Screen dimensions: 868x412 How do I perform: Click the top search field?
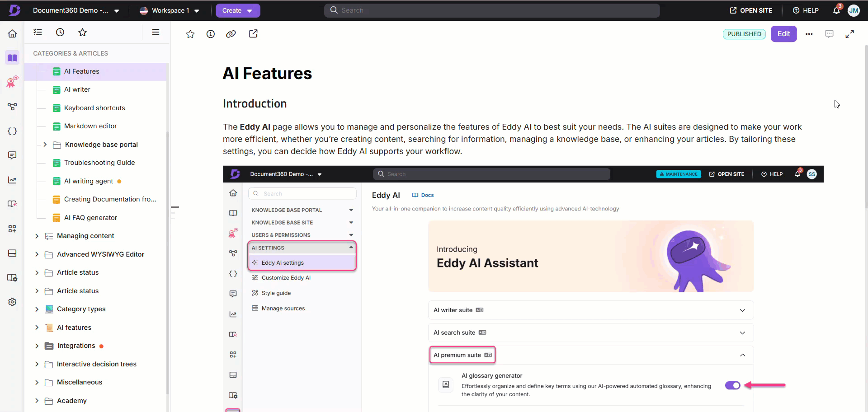pyautogui.click(x=492, y=10)
